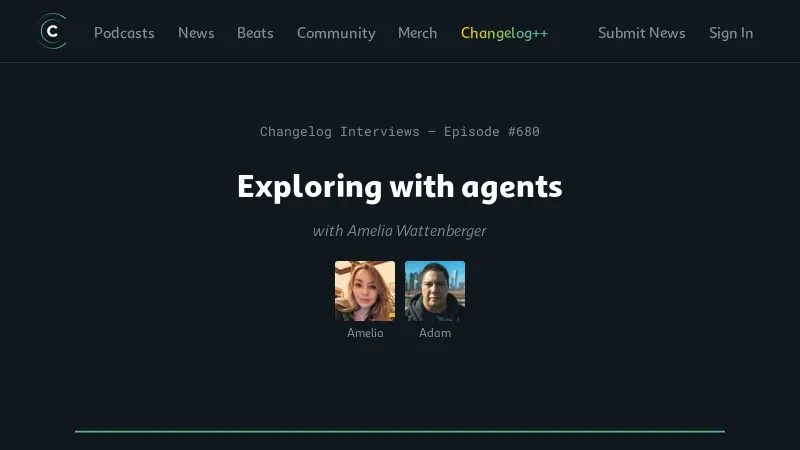Open the Podcasts menu
Screen dimensions: 800x450
click(124, 33)
